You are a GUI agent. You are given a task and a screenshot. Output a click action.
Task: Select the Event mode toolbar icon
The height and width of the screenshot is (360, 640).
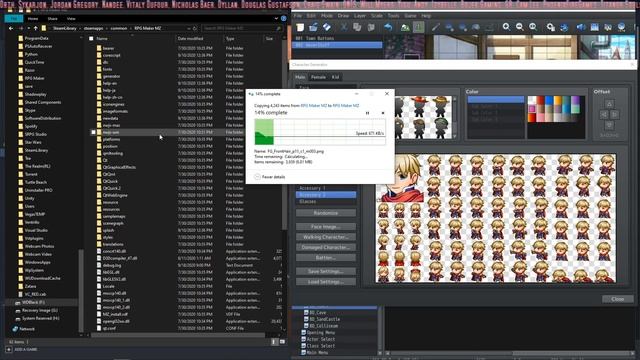(x=418, y=27)
